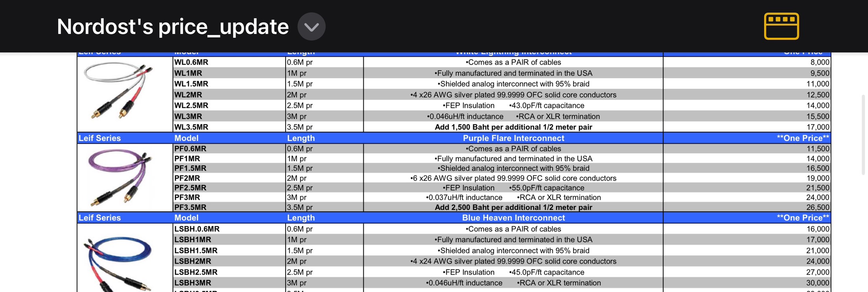Image resolution: width=868 pixels, height=292 pixels.
Task: Click the 2M pr length for LSBH2MR
Action: [297, 261]
